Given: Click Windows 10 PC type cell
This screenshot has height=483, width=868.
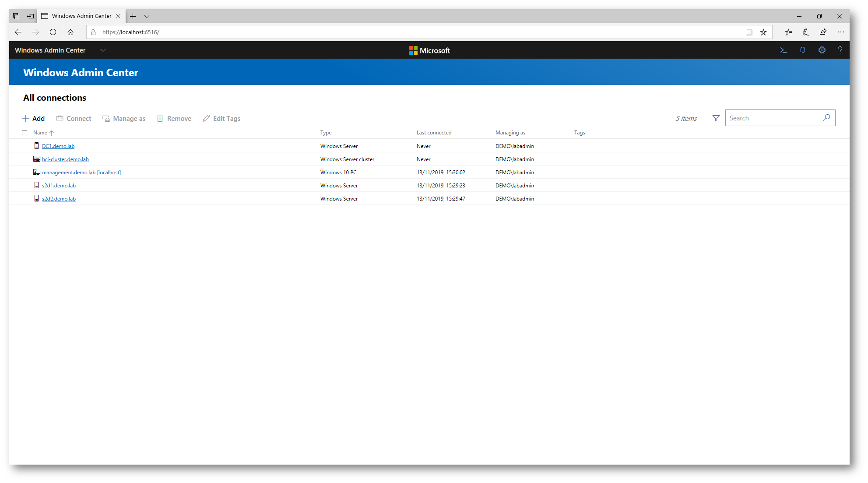Looking at the screenshot, I should point(338,173).
